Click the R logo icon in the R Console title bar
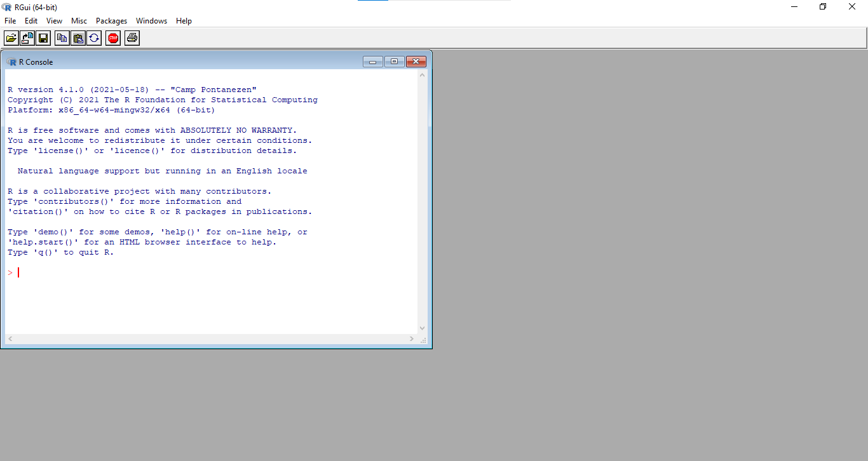The height and width of the screenshot is (461, 868). pos(11,62)
